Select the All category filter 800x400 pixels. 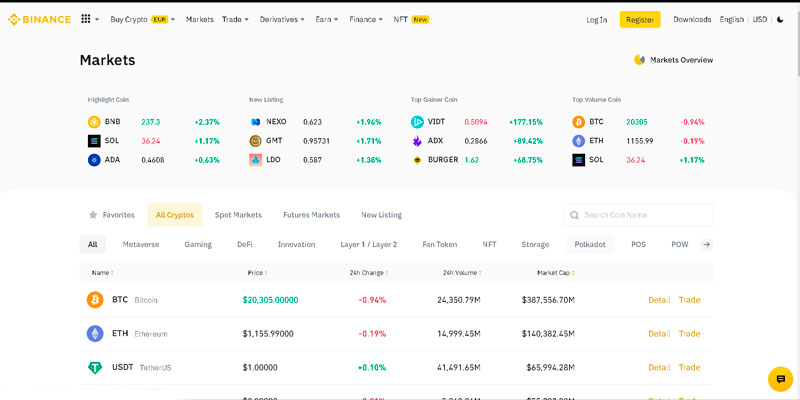[x=92, y=244]
